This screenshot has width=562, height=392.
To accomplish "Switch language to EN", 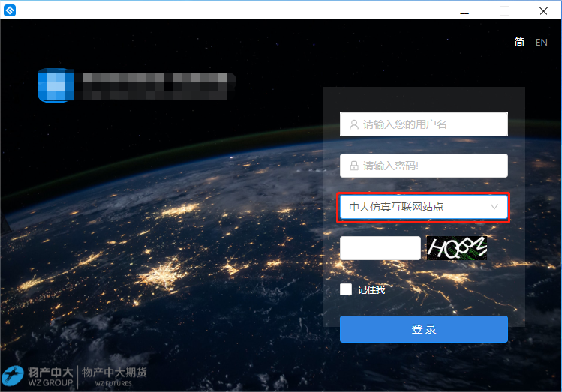I will tap(541, 43).
